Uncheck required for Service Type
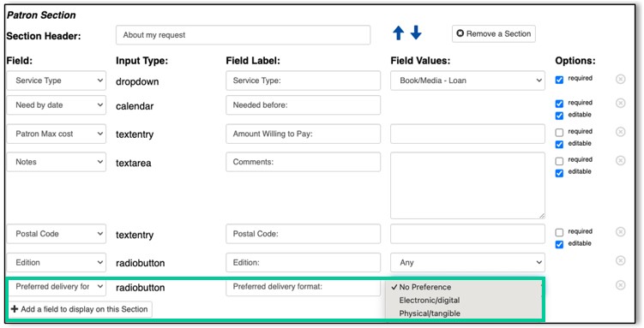The width and height of the screenshot is (644, 328). click(x=559, y=80)
